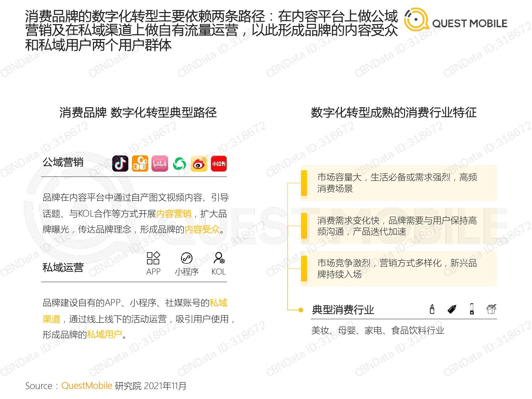Screen dimensions: 532x399
Task: Click the 消费品牌 数字化转型典型路径 title
Action: click(138, 112)
